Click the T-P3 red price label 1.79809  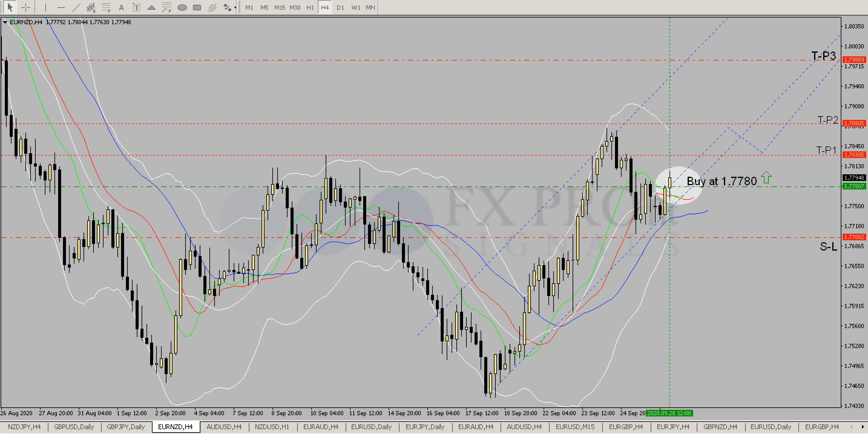(x=853, y=60)
